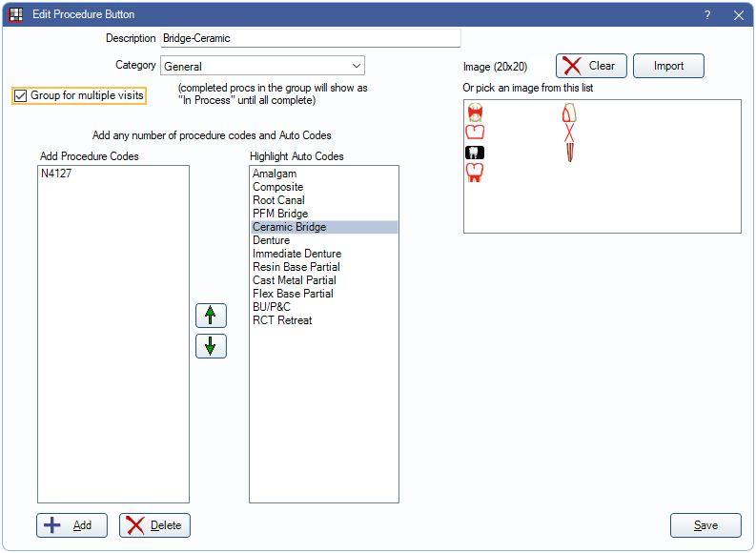Pick the red X extraction image
The image size is (756, 553).
point(570,133)
